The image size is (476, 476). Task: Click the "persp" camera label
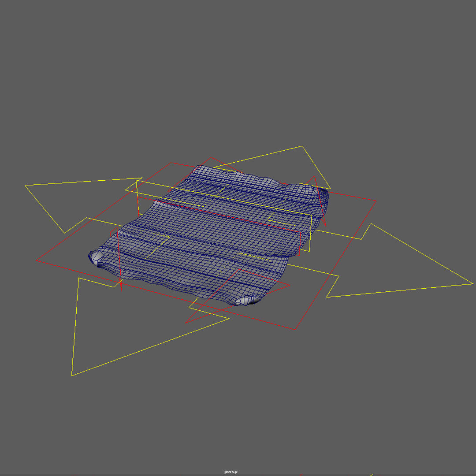[231, 472]
